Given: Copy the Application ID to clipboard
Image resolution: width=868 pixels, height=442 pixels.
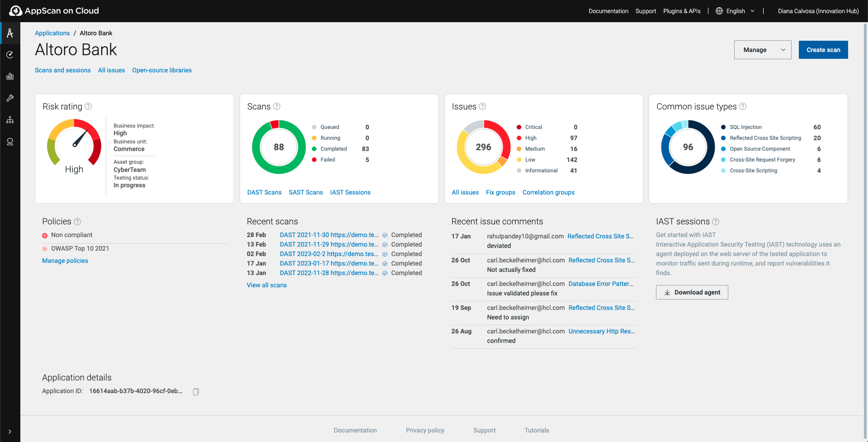Looking at the screenshot, I should (196, 391).
